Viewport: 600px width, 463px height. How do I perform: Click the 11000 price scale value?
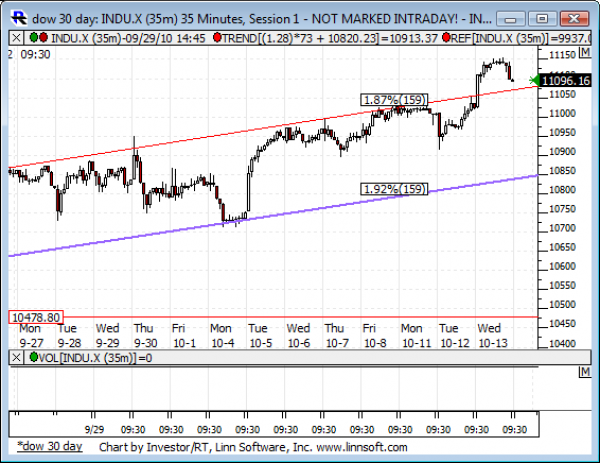point(562,113)
